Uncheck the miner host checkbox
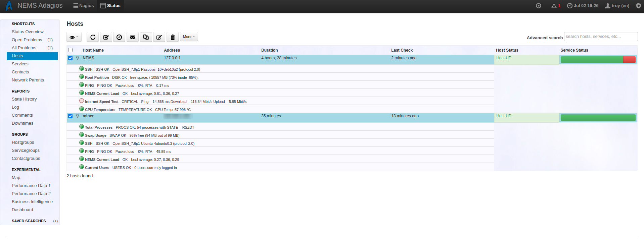 coord(71,116)
